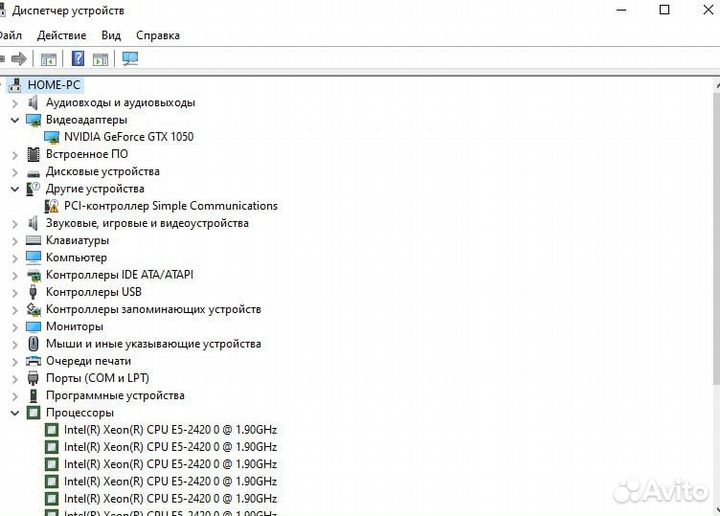This screenshot has width=720, height=516.
Task: Collapse the Другие устройства category
Action: pyautogui.click(x=14, y=189)
